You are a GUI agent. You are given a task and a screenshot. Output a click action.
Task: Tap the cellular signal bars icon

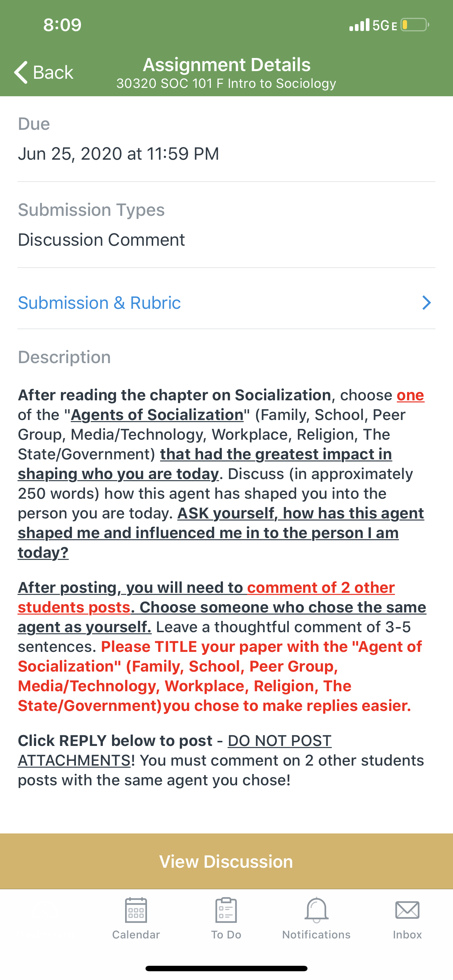(x=359, y=25)
